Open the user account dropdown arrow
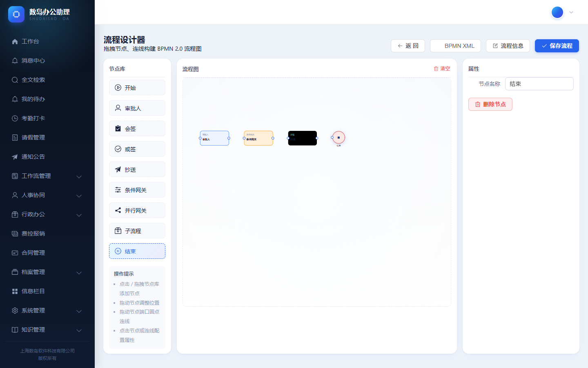 tap(571, 12)
